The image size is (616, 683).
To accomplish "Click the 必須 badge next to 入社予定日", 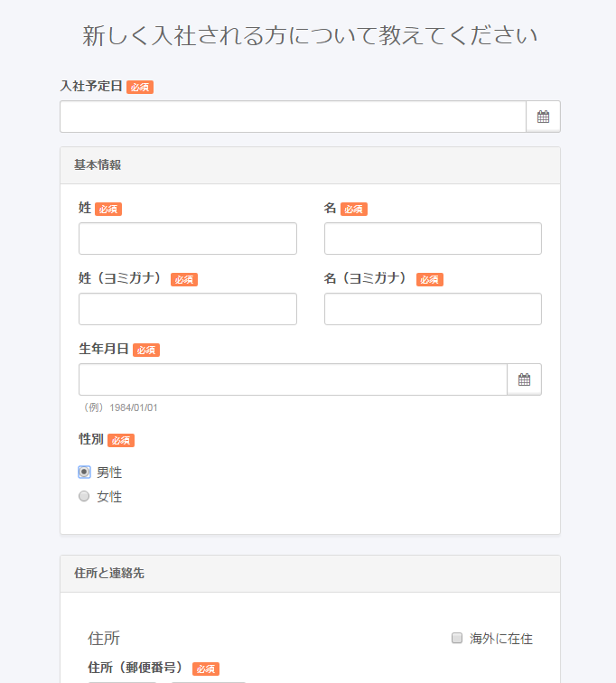I will (140, 87).
